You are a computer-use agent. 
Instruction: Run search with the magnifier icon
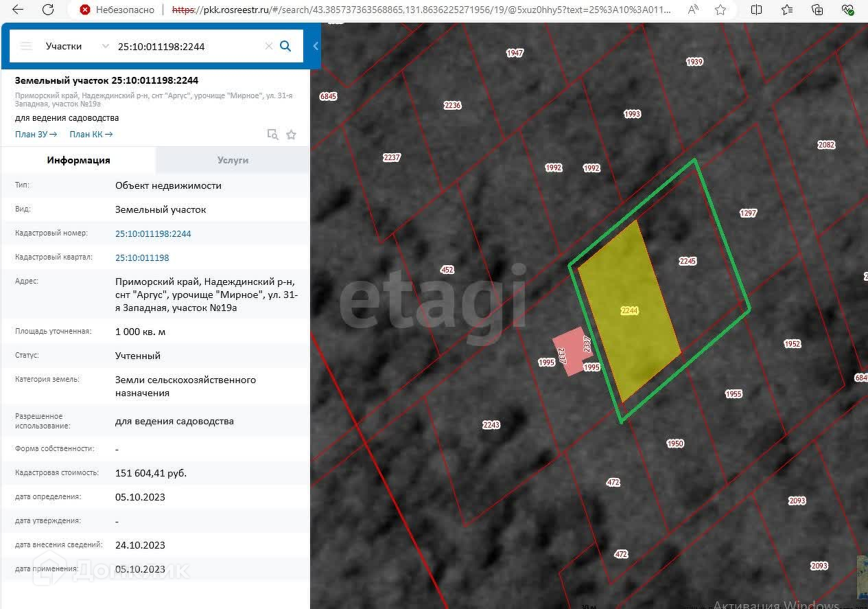click(x=286, y=46)
